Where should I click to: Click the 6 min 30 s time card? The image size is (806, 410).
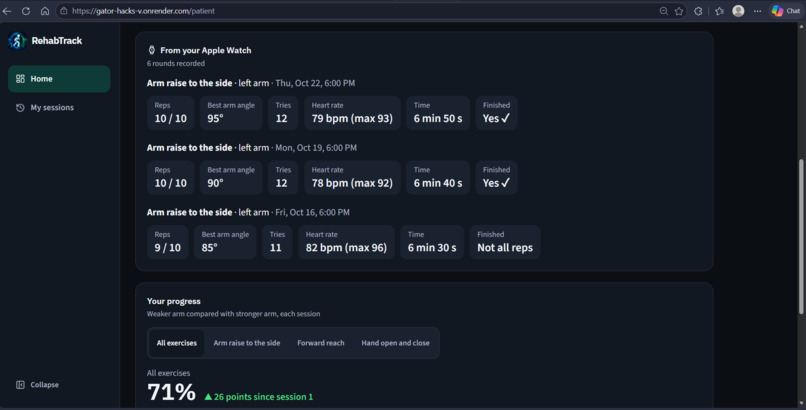(x=432, y=242)
